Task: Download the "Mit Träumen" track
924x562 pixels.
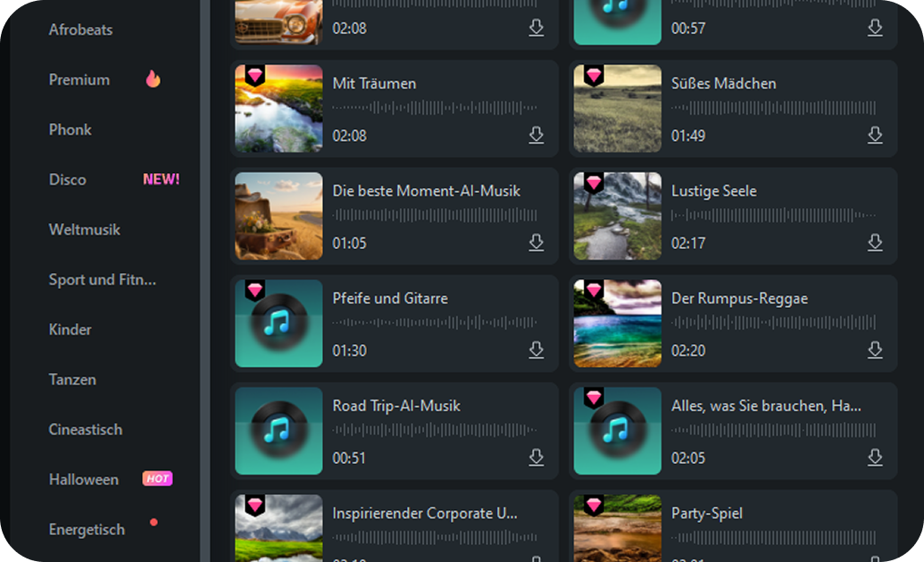Action: coord(536,136)
